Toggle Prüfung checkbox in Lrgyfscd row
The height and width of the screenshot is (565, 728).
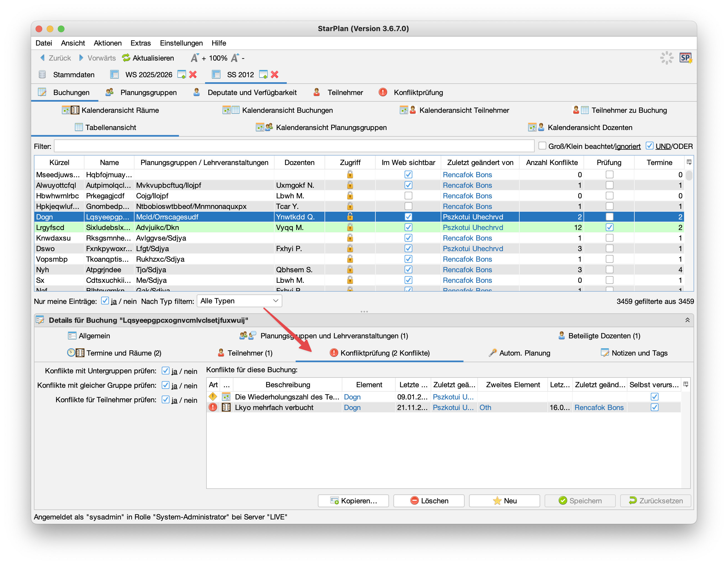click(609, 227)
